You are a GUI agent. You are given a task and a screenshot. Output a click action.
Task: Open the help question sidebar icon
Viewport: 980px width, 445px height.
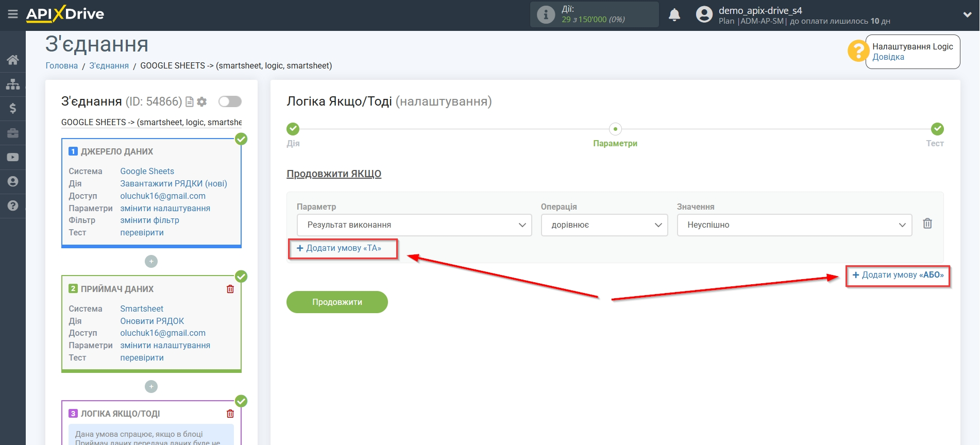(x=13, y=206)
